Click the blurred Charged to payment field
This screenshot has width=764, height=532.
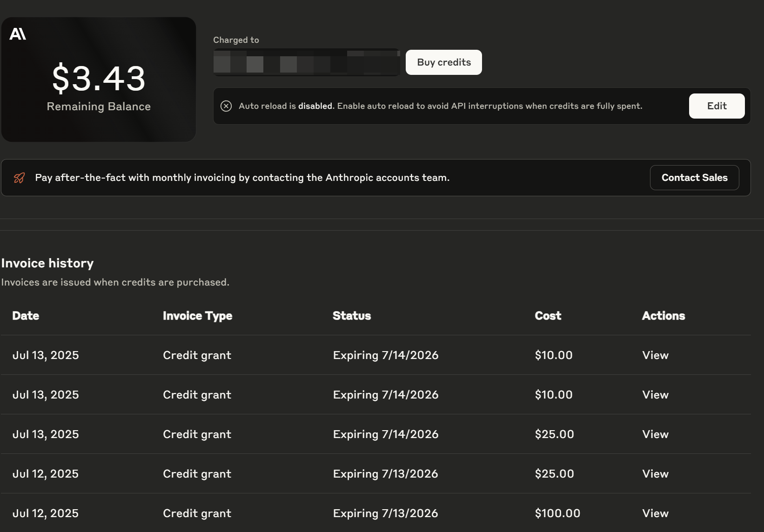[307, 62]
